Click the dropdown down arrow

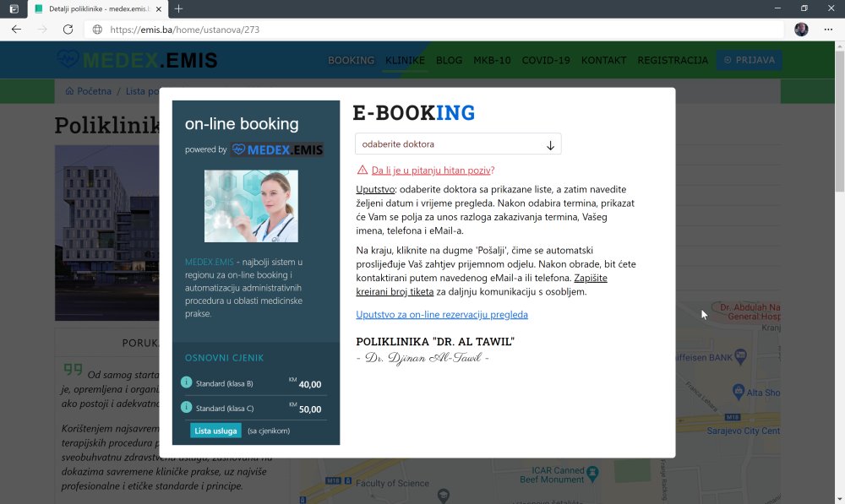pyautogui.click(x=550, y=145)
